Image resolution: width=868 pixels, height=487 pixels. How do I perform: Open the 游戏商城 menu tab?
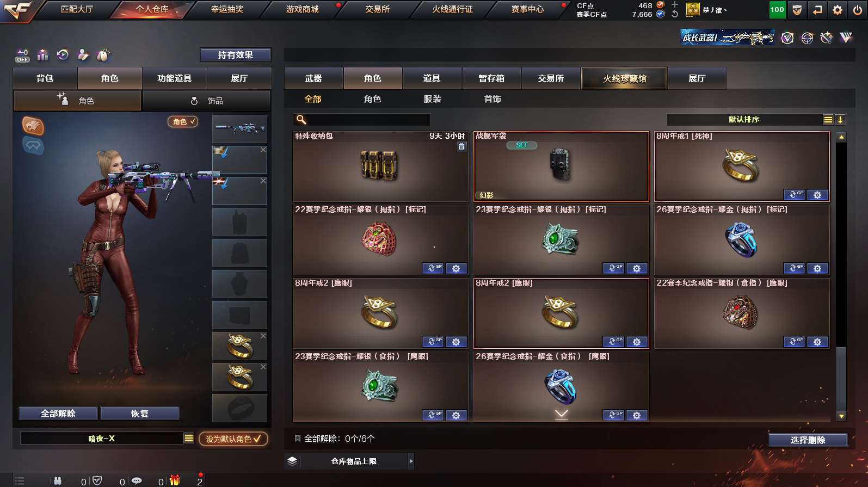click(303, 9)
